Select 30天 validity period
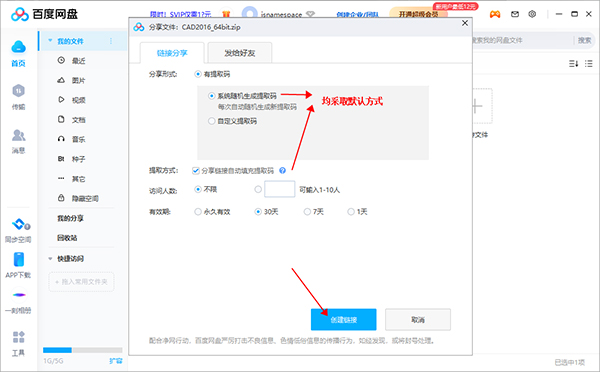Screen dimensions: 600x372 [258, 212]
